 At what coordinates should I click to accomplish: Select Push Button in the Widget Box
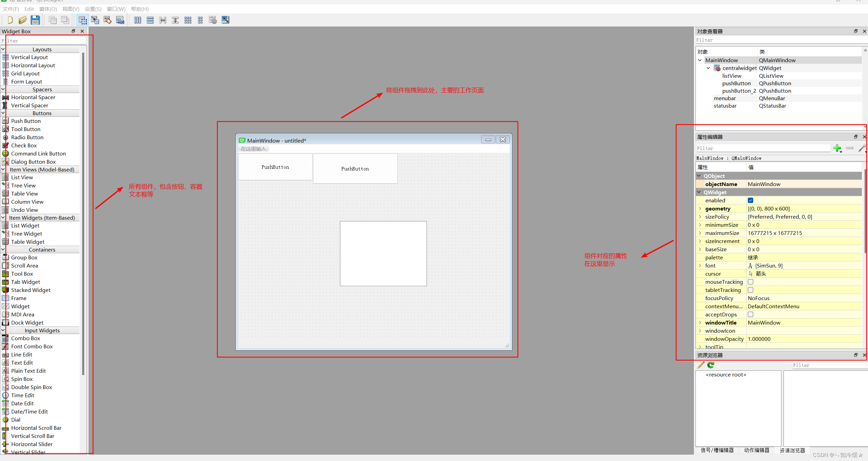coord(26,121)
